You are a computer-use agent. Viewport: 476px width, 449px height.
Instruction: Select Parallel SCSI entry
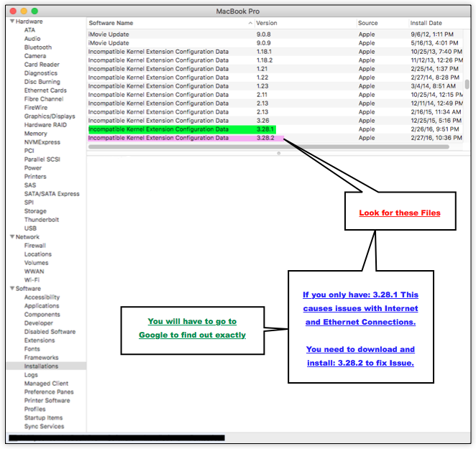[x=42, y=159]
